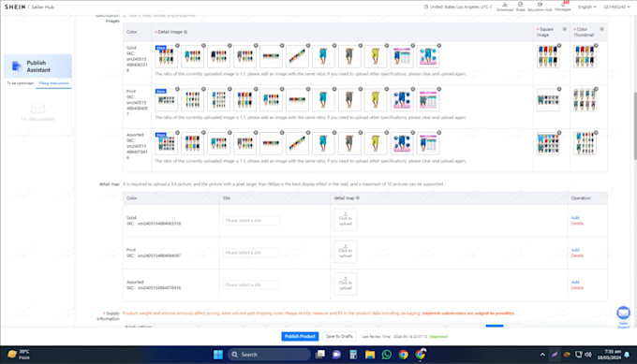Open the notification bell in the taskbar
Image resolution: width=637 pixels, height=364 pixels.
click(627, 355)
